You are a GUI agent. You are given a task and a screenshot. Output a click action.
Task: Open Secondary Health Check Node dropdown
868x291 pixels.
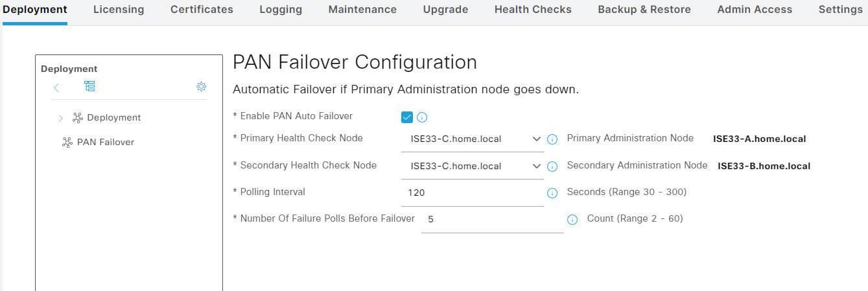coord(472,166)
